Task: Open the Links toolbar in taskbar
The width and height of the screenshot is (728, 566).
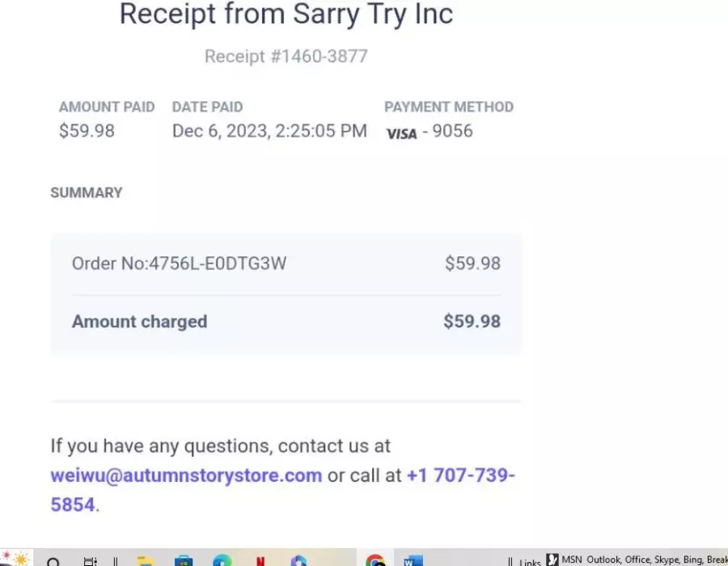Action: tap(530, 562)
